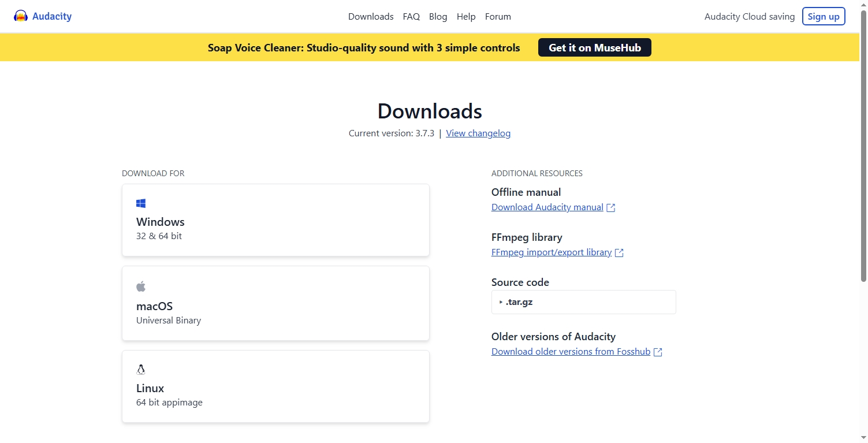Click the scrollbar down arrow

863,438
